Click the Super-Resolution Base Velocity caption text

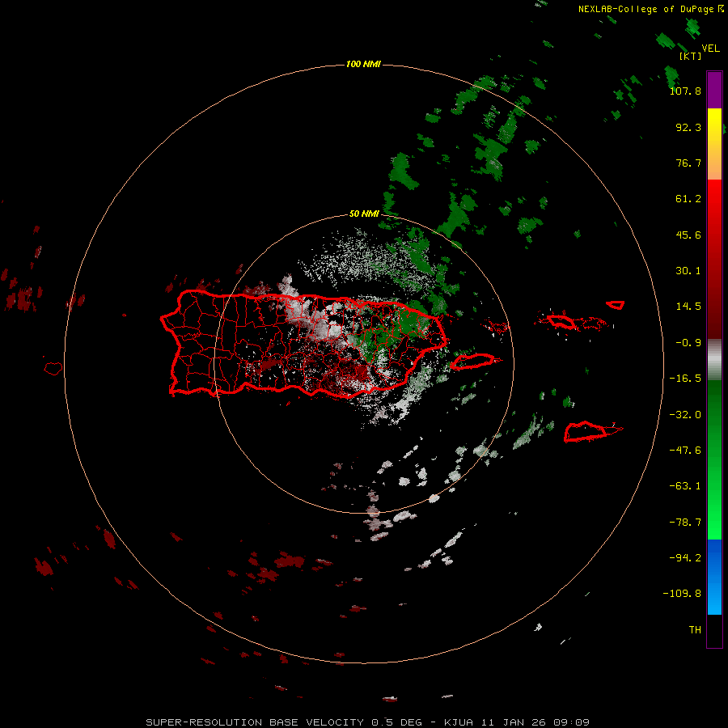[367, 722]
